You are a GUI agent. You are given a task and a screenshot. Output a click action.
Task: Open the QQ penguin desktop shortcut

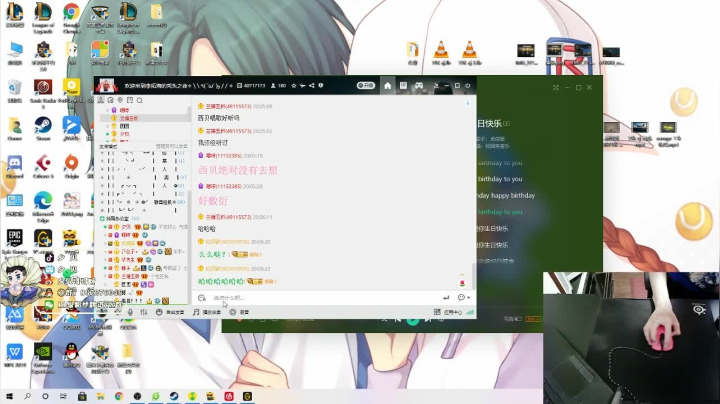point(71,356)
